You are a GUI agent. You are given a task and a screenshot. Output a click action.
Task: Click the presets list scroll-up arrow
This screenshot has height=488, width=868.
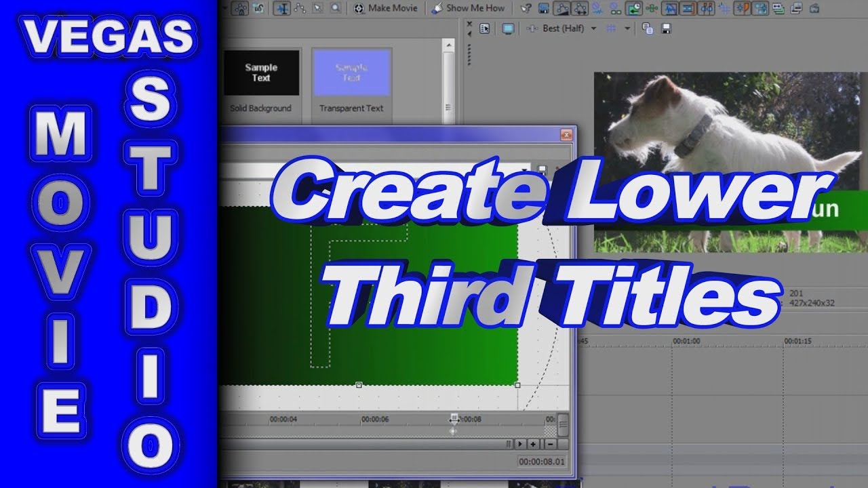click(448, 44)
